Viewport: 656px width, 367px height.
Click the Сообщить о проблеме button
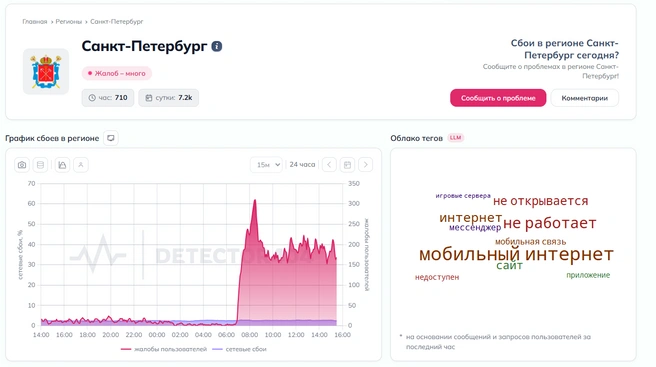498,98
